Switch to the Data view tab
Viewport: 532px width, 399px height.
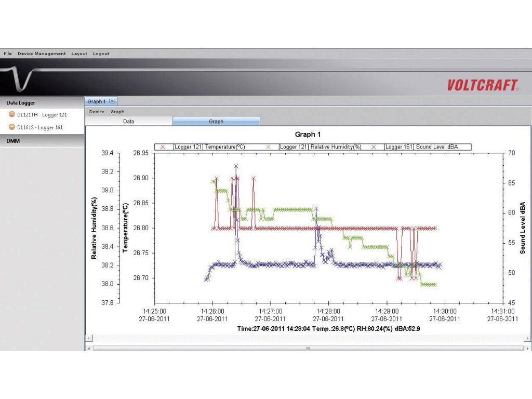129,121
